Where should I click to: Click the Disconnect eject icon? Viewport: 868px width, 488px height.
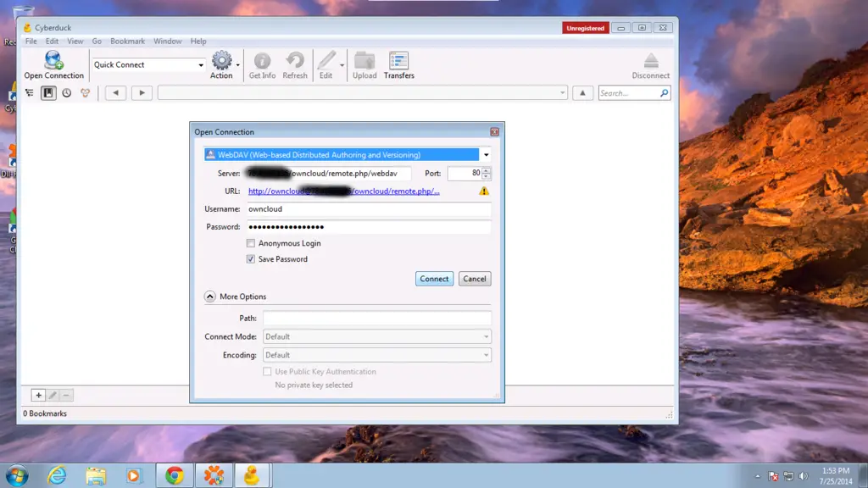pyautogui.click(x=650, y=64)
